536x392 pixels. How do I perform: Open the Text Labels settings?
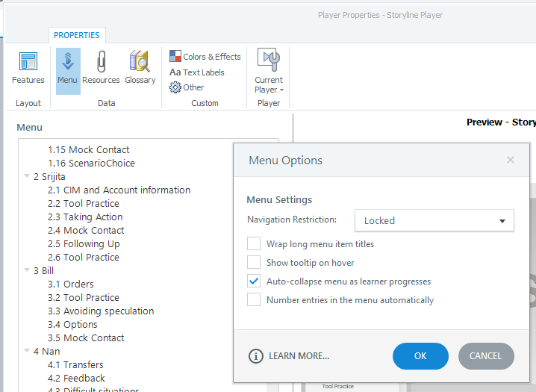pos(197,72)
